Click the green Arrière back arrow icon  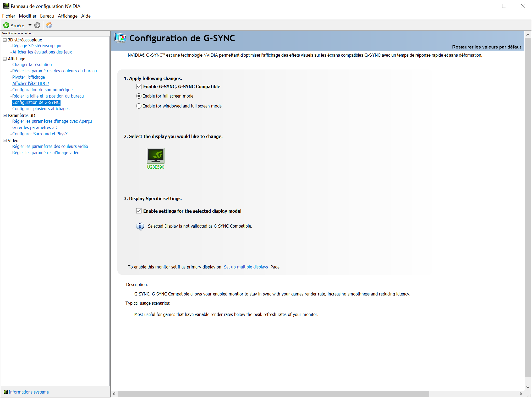tap(6, 25)
